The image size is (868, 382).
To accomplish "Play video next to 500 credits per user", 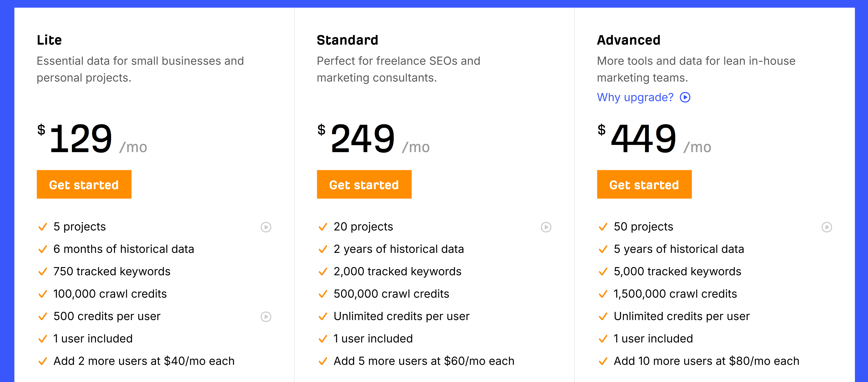I will (x=266, y=317).
